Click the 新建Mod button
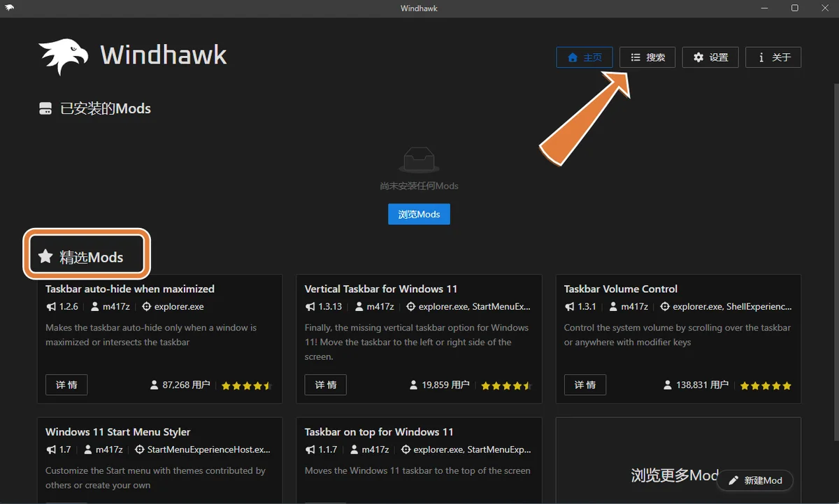The image size is (839, 504). (755, 480)
